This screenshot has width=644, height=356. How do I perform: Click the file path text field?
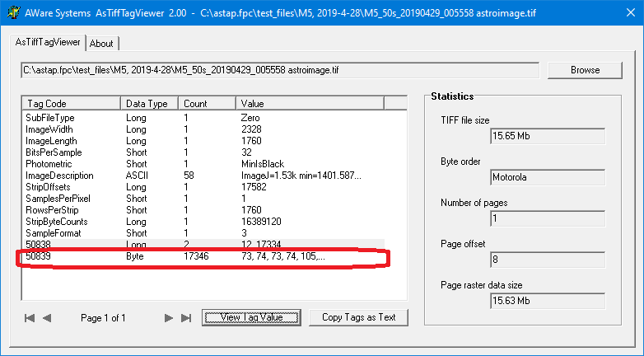[x=278, y=70]
